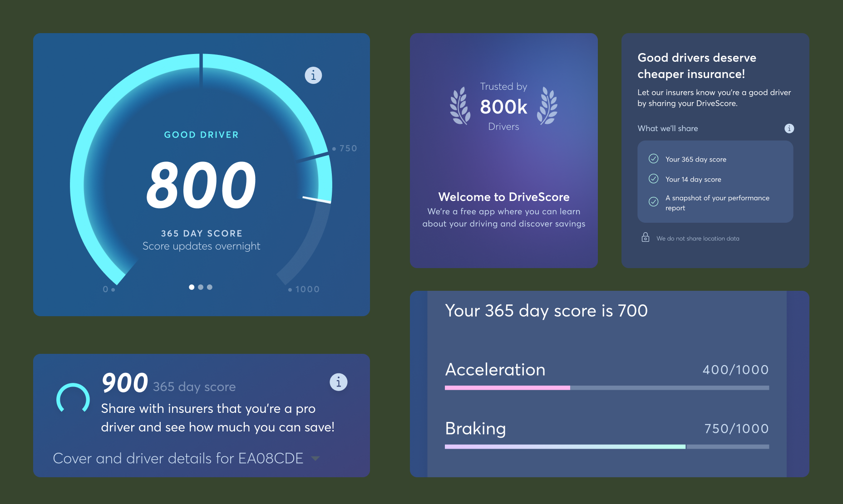Click the What we'll share label
The image size is (843, 504).
668,128
